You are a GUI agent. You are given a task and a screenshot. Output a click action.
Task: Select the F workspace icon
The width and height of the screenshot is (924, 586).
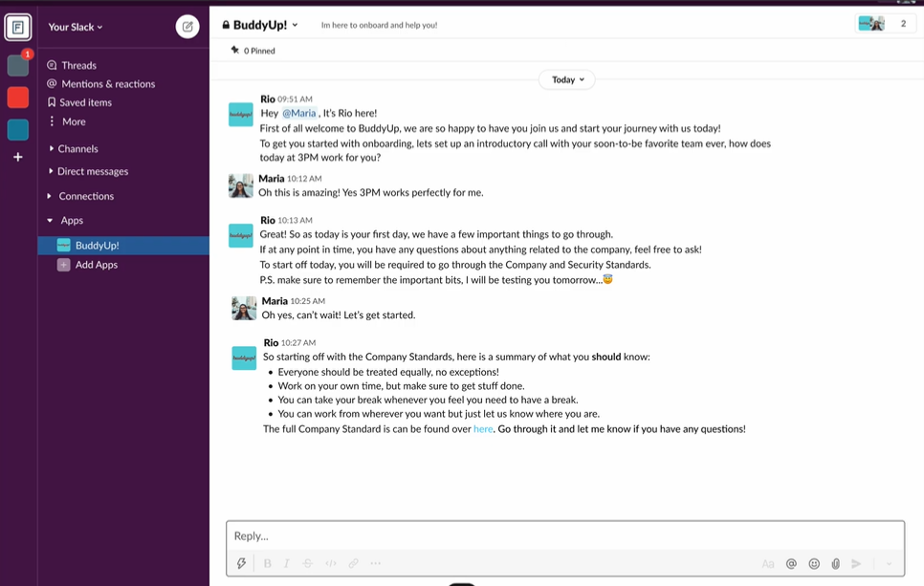pos(18,27)
